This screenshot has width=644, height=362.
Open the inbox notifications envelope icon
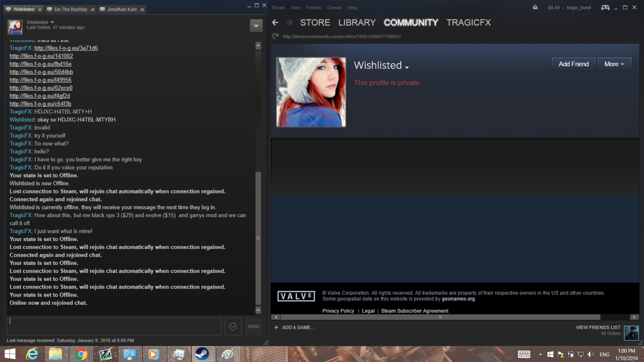(535, 7)
